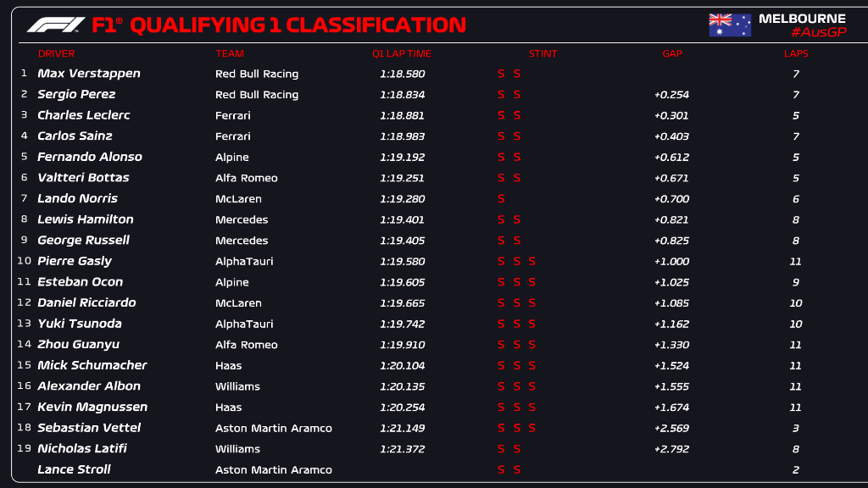Image resolution: width=868 pixels, height=488 pixels.
Task: Click the MELBOURNE location label
Action: tap(802, 19)
